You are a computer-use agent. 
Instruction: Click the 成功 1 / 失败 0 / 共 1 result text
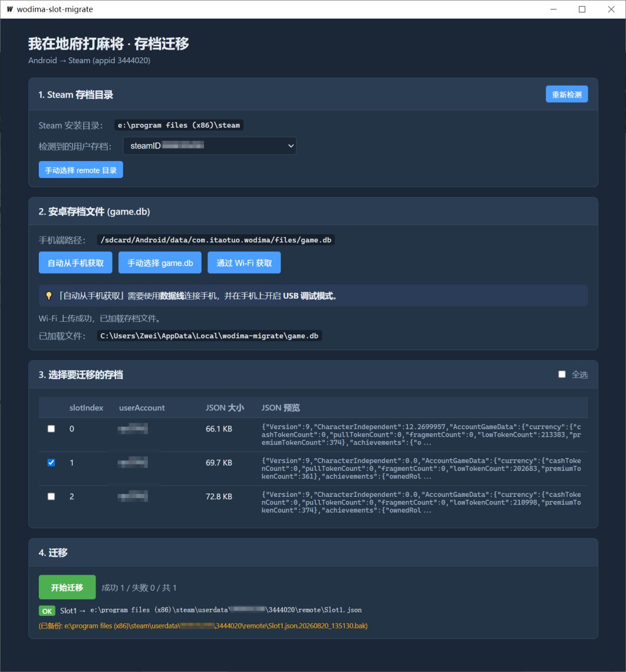139,587
